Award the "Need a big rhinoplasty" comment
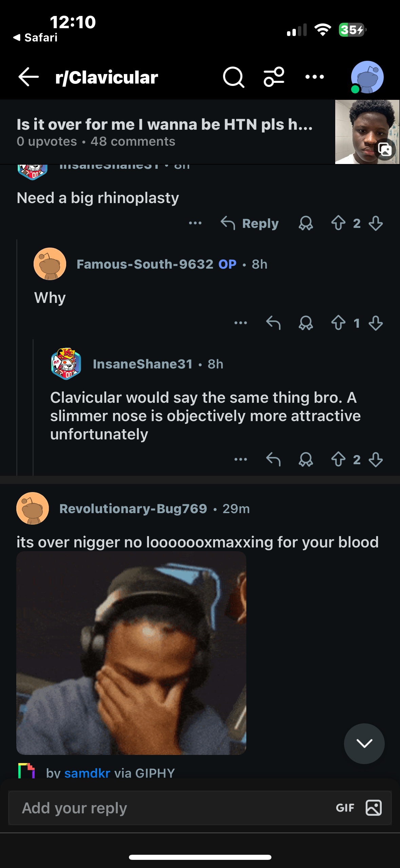This screenshot has width=400, height=868. click(x=306, y=223)
